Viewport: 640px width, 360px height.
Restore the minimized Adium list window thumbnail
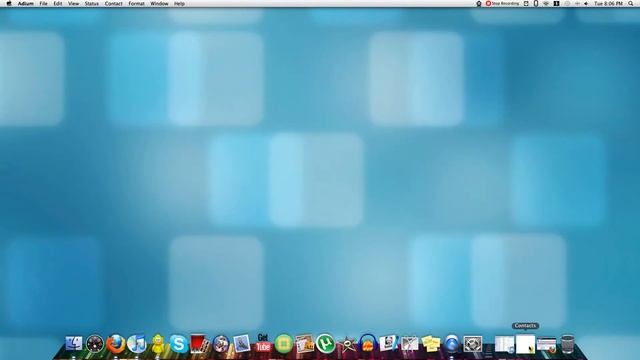click(x=504, y=344)
